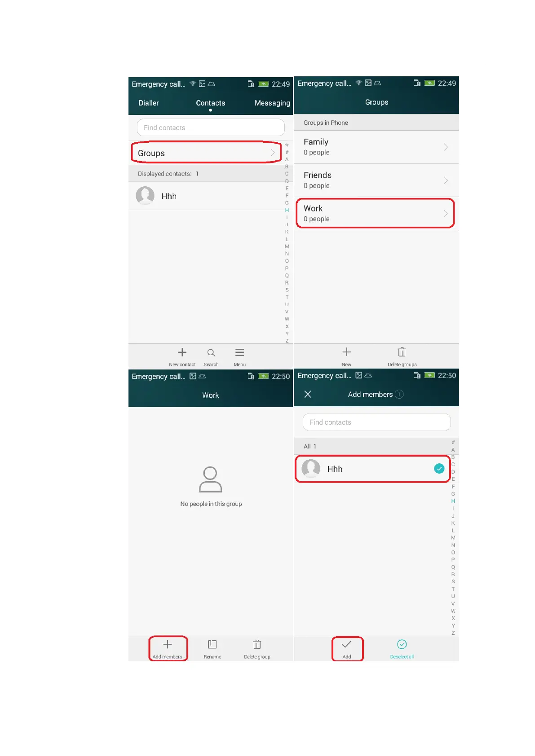Screen dimensions: 535x756
Task: Close the Add members screen
Action: tap(308, 394)
